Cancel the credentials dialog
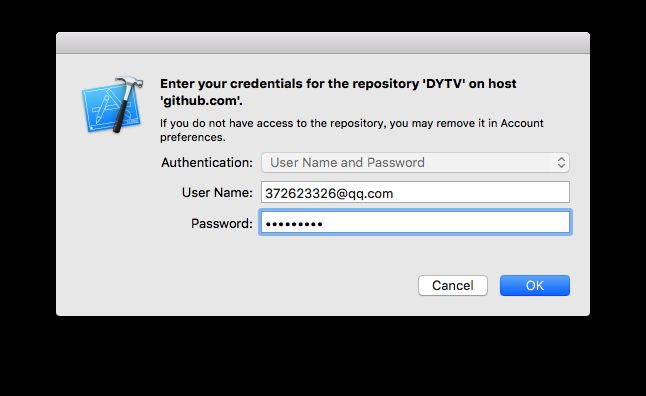646x396 pixels. pos(453,286)
